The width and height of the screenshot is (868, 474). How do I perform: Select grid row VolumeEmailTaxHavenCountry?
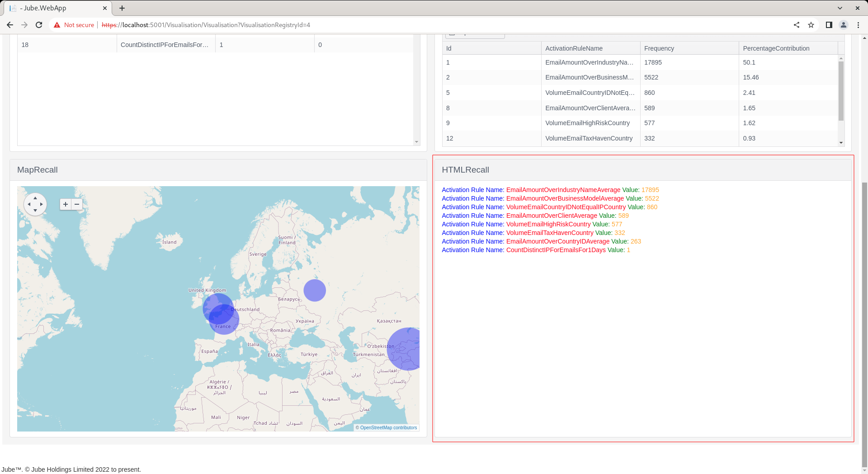pyautogui.click(x=640, y=138)
